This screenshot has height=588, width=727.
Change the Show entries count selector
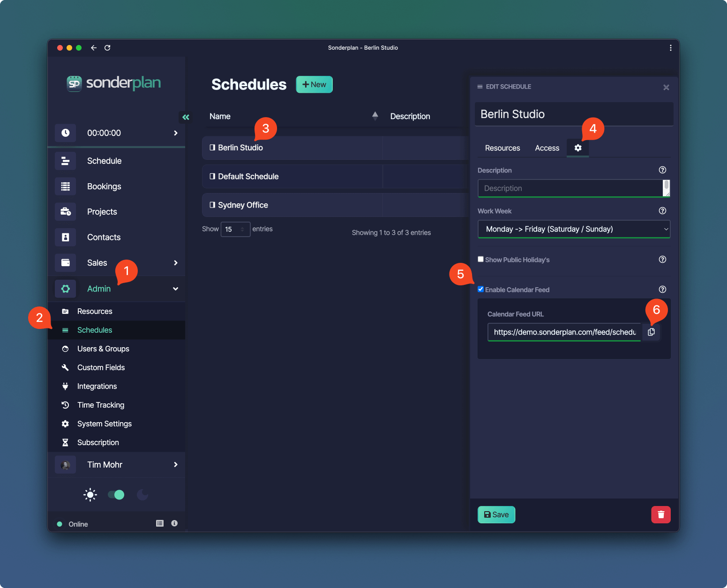coord(235,229)
